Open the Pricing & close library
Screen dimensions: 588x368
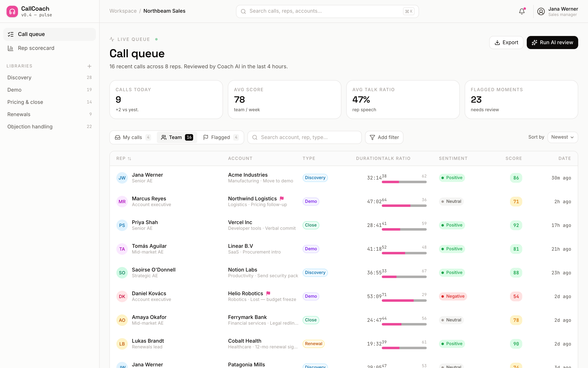coord(50,102)
